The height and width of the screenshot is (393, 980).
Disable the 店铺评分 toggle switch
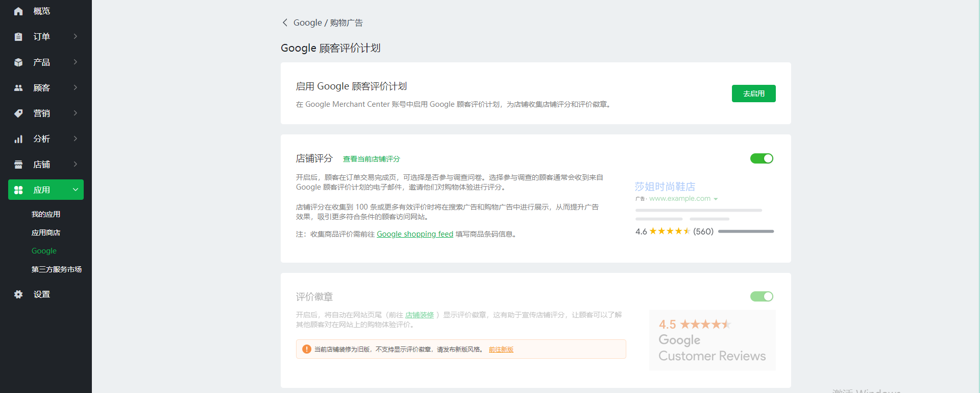click(x=762, y=158)
